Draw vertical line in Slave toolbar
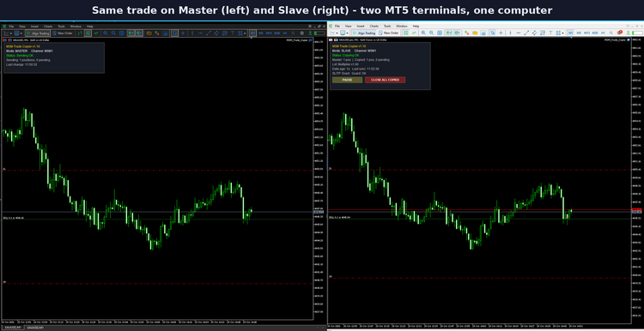Image resolution: width=644 pixels, height=331 pixels. 511,33
